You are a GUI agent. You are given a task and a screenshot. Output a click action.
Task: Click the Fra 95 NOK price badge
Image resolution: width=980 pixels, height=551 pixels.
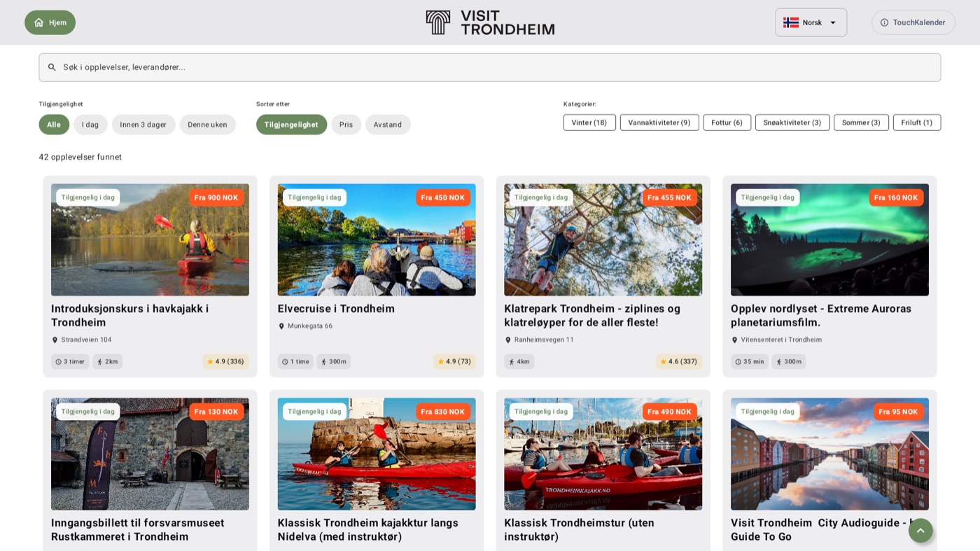(x=898, y=412)
